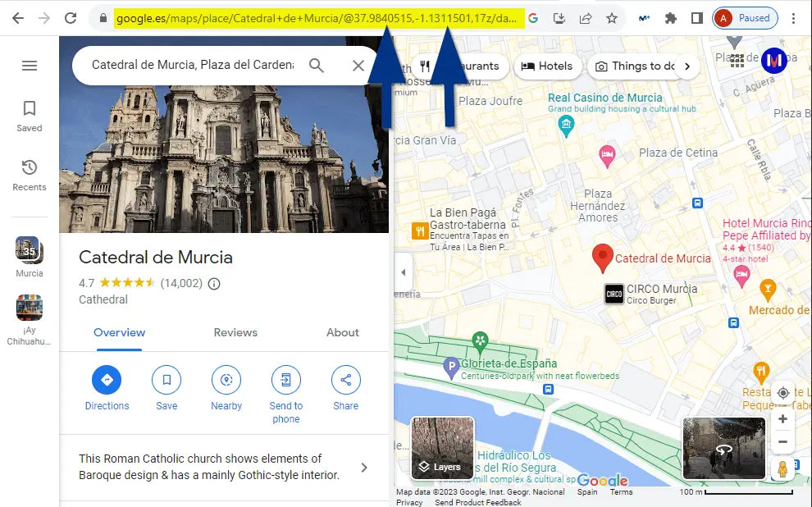The width and height of the screenshot is (812, 507).
Task: Collapse the place details panel
Action: point(403,272)
